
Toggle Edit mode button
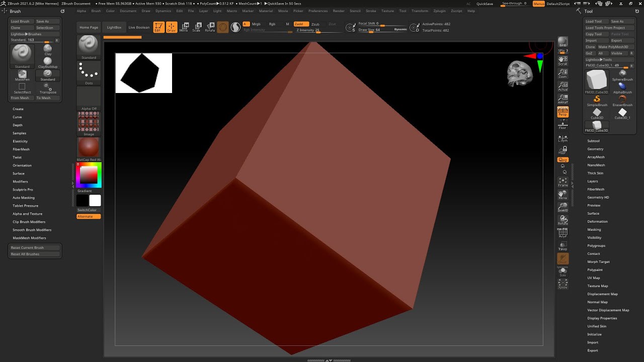(x=158, y=27)
